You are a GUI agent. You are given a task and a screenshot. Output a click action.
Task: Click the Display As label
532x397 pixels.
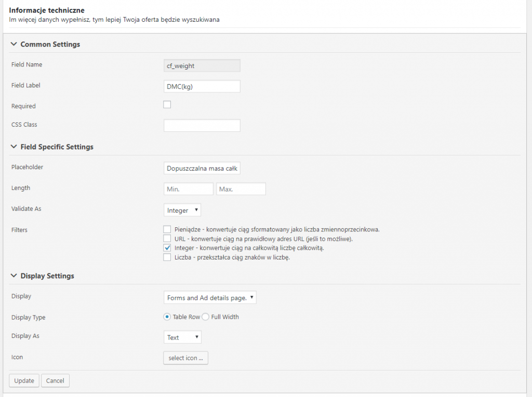(25, 336)
